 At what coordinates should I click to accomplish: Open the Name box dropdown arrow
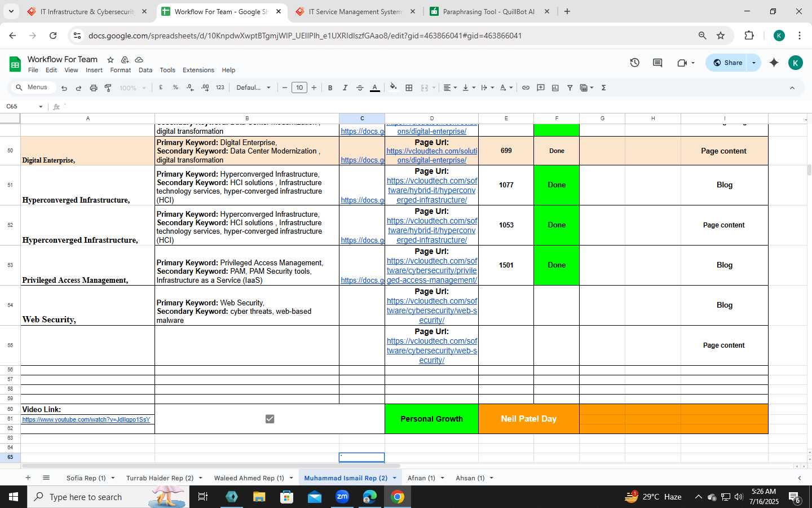click(40, 107)
